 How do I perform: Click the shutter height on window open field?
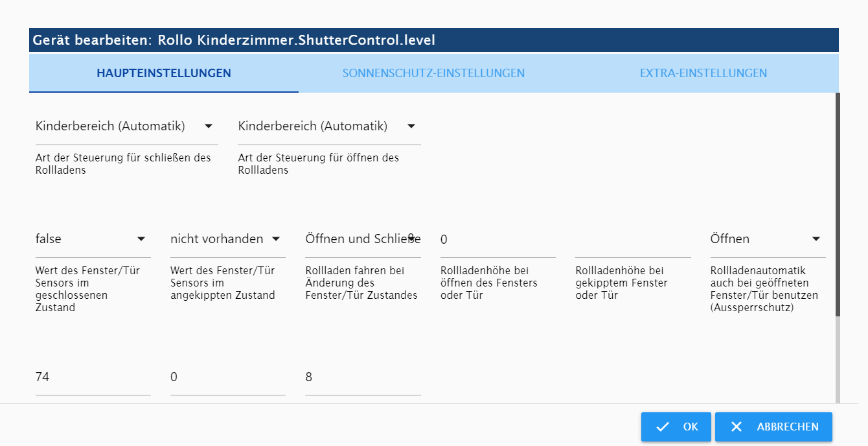[497, 240]
